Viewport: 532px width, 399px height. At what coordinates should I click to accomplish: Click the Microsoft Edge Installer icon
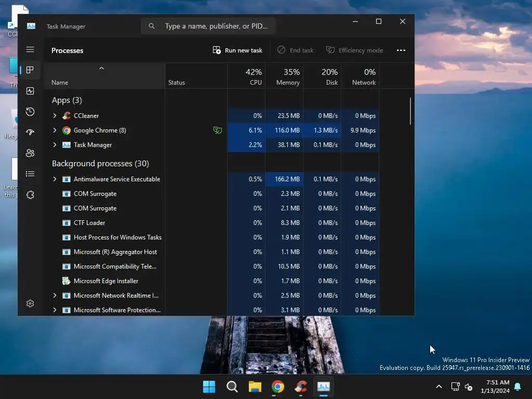[66, 281]
